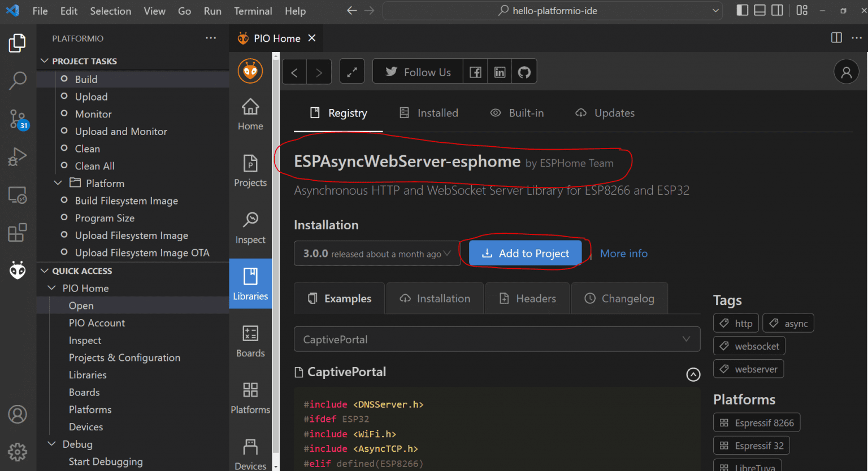
Task: Click the user account icon in PIO Home
Action: pos(846,72)
